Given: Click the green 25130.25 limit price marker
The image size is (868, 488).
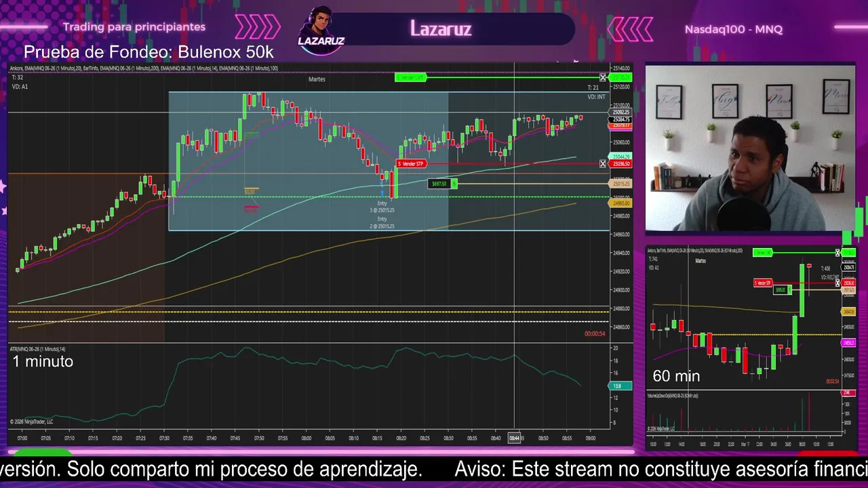Looking at the screenshot, I should coord(621,78).
